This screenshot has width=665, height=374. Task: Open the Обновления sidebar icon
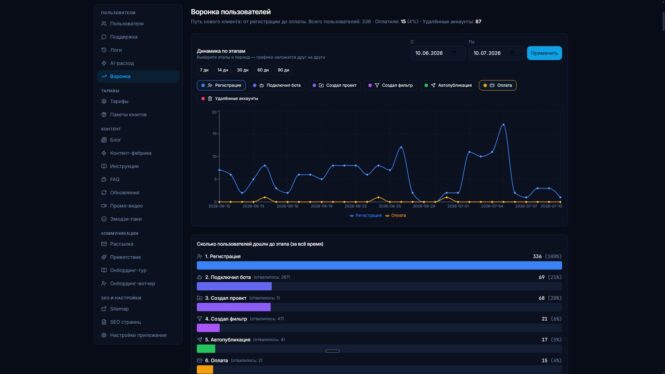(104, 193)
